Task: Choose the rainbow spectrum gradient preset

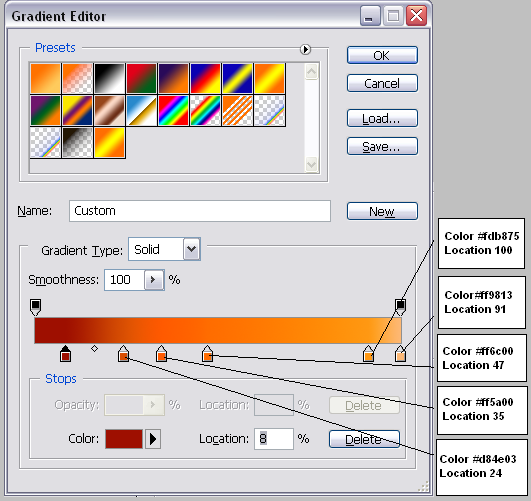Action: pyautogui.click(x=173, y=111)
